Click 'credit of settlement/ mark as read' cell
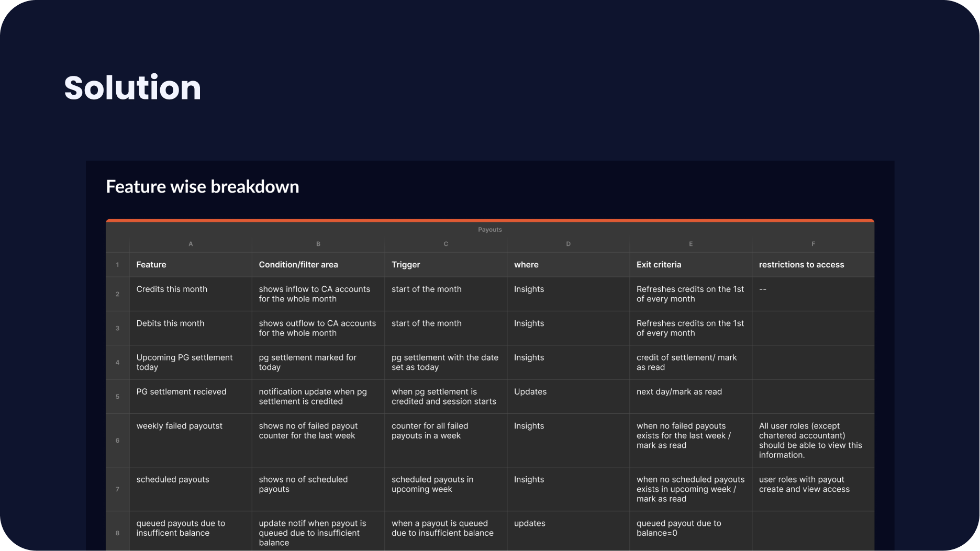 coord(691,362)
